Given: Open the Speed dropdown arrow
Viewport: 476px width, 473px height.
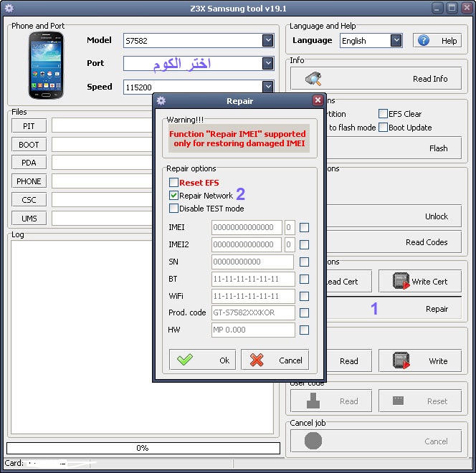Looking at the screenshot, I should point(268,87).
